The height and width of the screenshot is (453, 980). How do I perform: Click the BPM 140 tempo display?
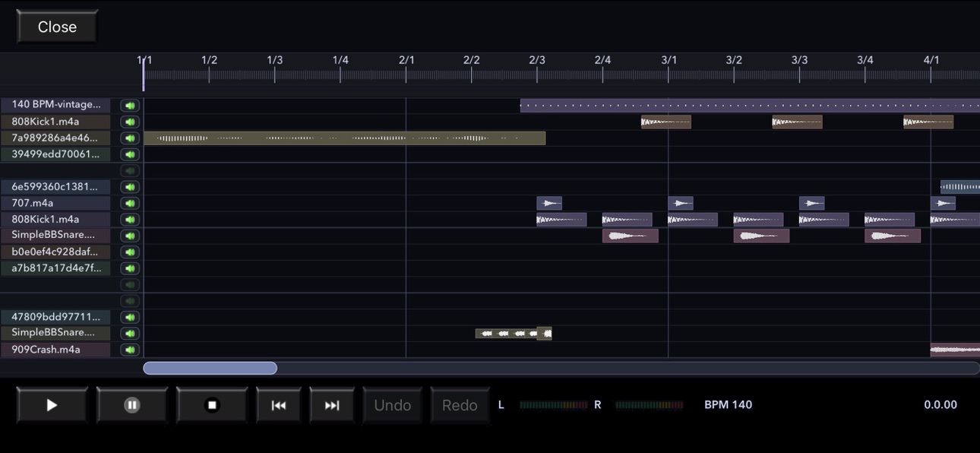tap(728, 404)
